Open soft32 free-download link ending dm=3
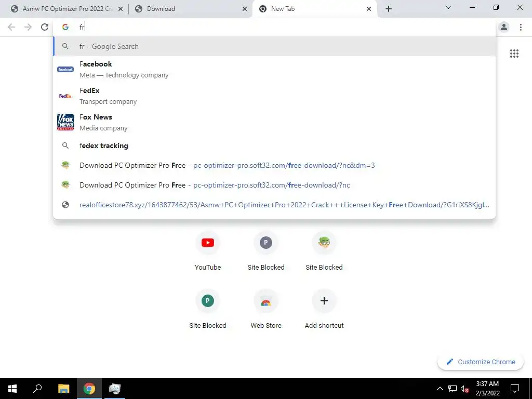Image resolution: width=532 pixels, height=399 pixels. [x=274, y=165]
